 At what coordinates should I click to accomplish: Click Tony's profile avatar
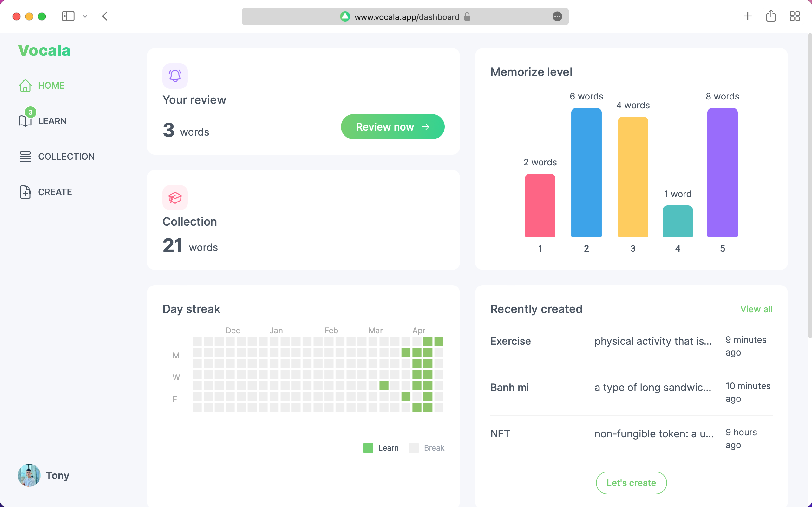tap(29, 475)
